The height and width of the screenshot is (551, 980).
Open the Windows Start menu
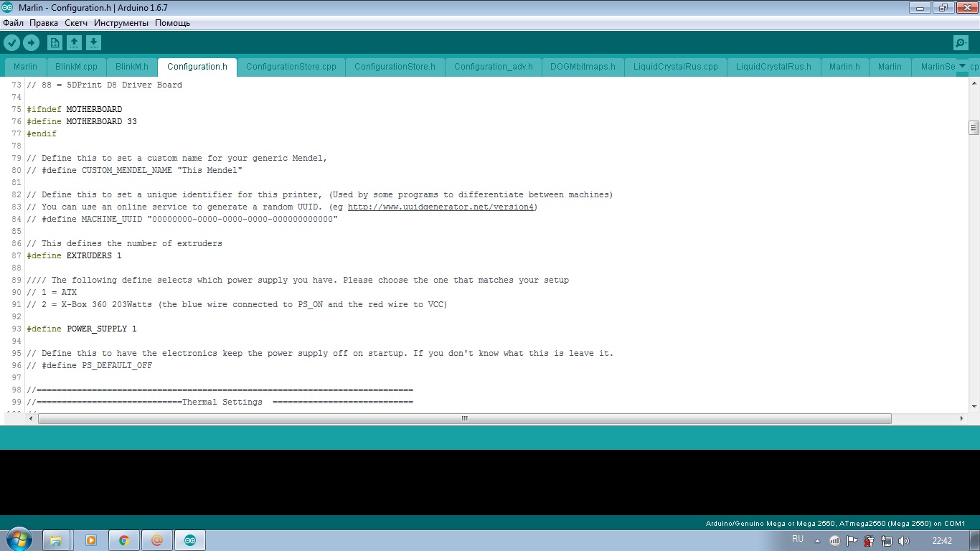pos(19,540)
